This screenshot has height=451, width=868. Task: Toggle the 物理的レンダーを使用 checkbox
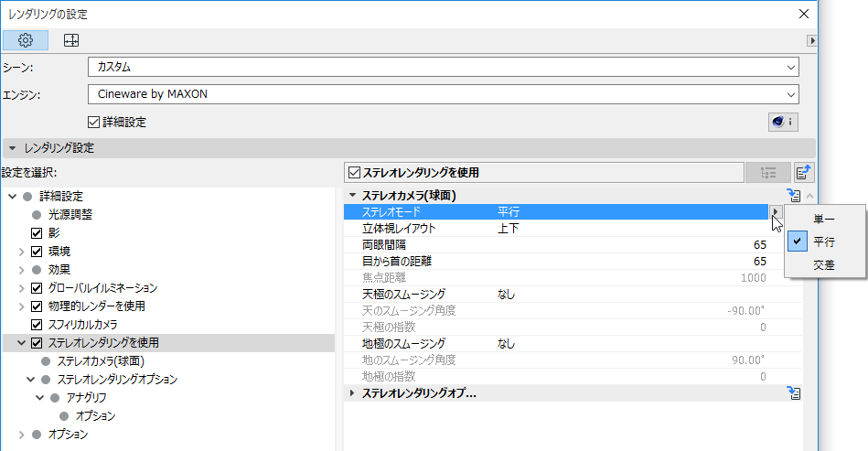point(37,306)
